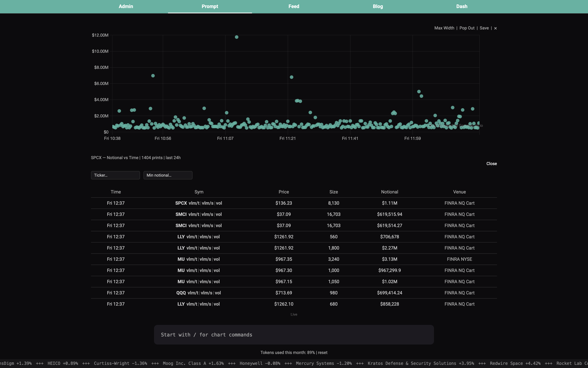This screenshot has height=368, width=588.
Task: Click the $7M dot before Fri 10:56
Action: click(x=153, y=76)
